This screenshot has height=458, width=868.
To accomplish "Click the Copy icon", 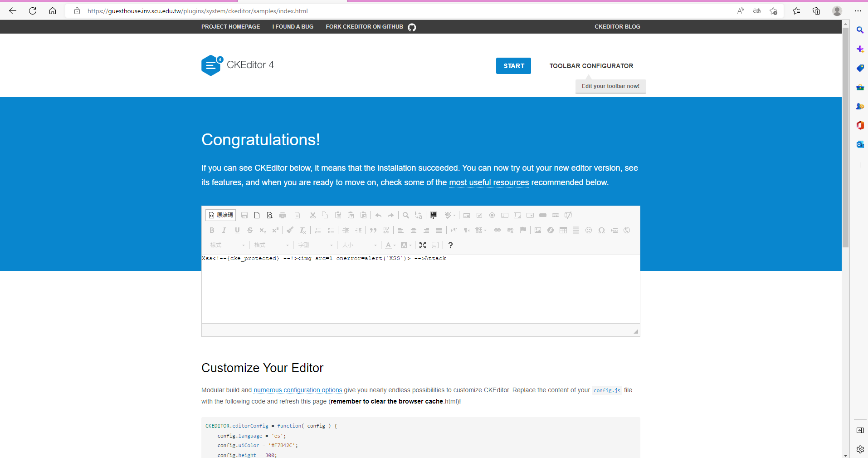I will [325, 215].
